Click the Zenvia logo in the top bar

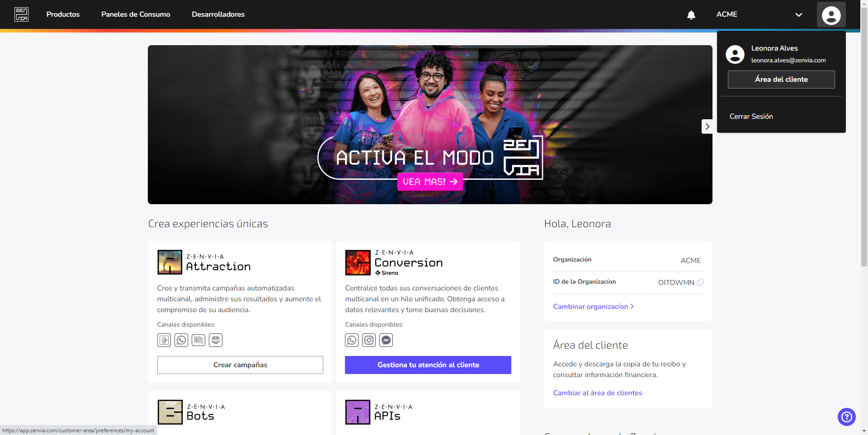[x=21, y=14]
